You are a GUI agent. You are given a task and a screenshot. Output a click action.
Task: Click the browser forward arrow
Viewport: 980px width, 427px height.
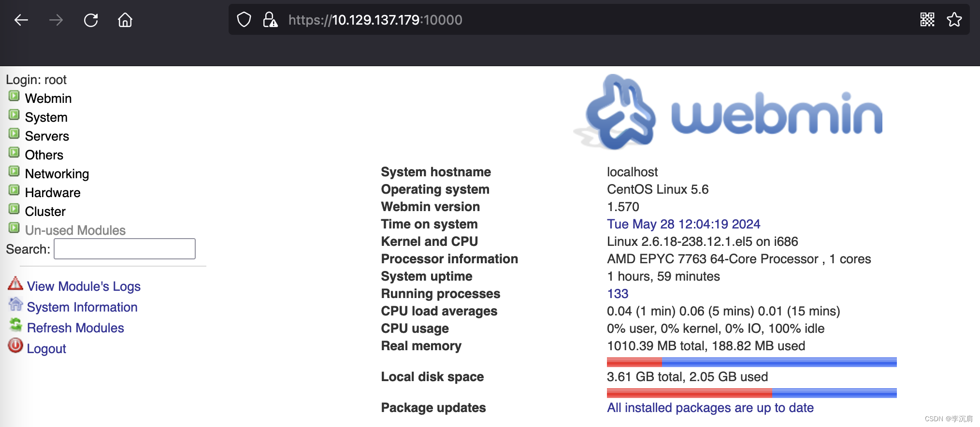coord(56,20)
